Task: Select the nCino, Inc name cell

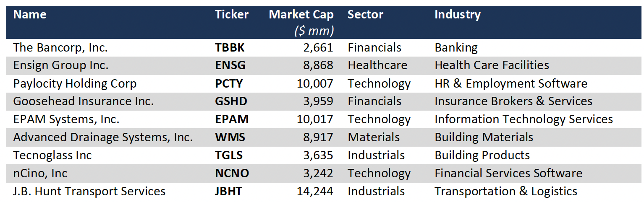Action: pyautogui.click(x=40, y=174)
